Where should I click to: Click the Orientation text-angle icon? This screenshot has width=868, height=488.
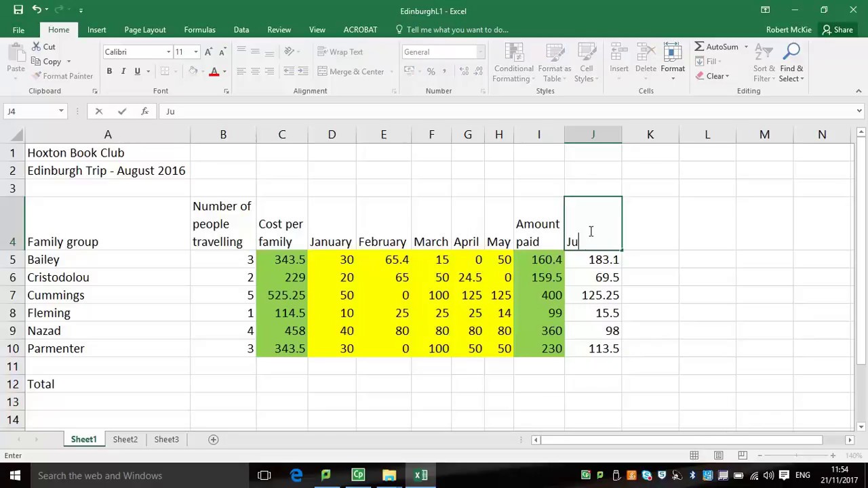coord(289,52)
